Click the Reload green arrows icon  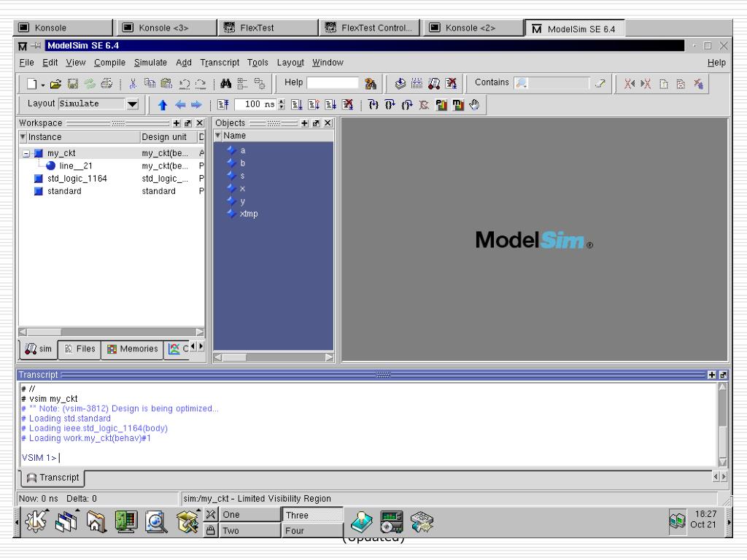pos(90,84)
